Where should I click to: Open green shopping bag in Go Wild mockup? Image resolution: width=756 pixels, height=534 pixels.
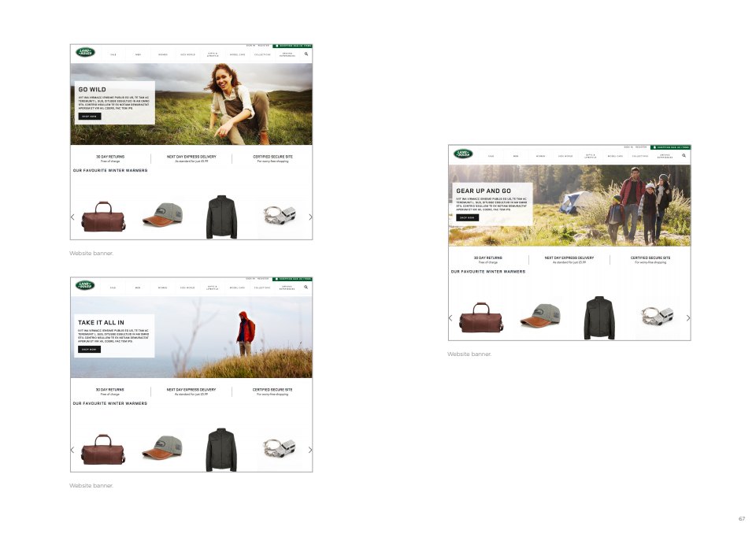(293, 46)
